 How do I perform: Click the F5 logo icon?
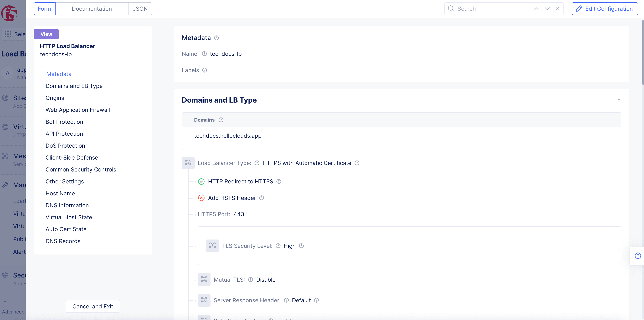tap(9, 13)
